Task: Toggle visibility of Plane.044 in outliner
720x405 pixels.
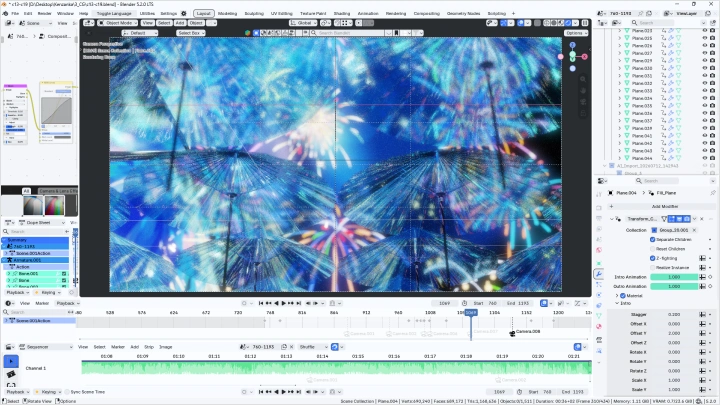Action: coord(705,158)
